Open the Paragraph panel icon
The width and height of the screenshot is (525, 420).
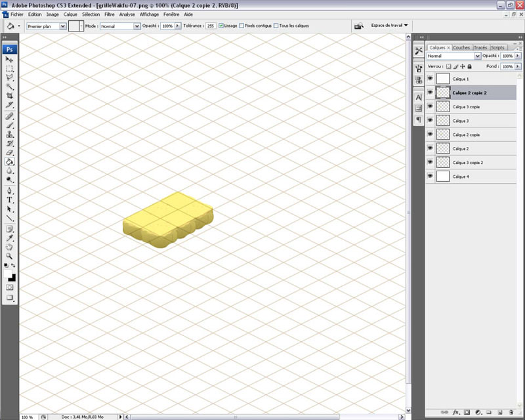[x=419, y=119]
